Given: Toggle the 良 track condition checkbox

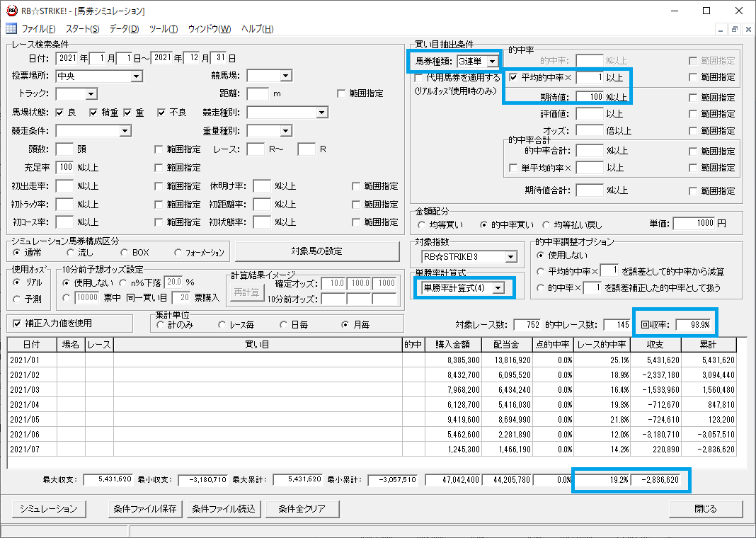Looking at the screenshot, I should click(59, 113).
